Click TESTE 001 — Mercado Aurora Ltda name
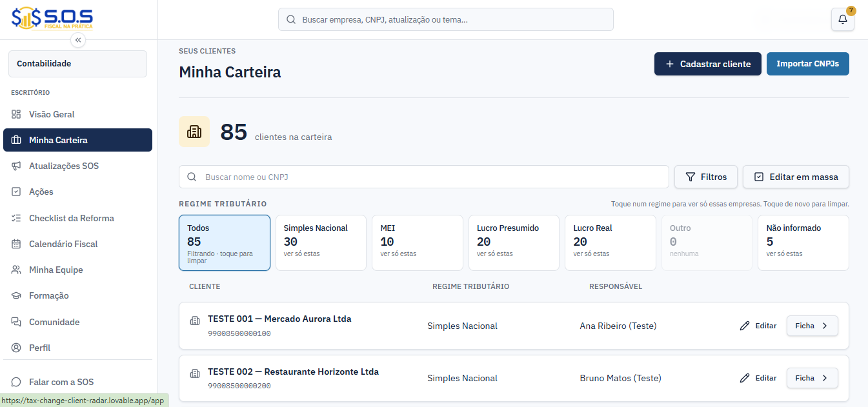 point(279,319)
